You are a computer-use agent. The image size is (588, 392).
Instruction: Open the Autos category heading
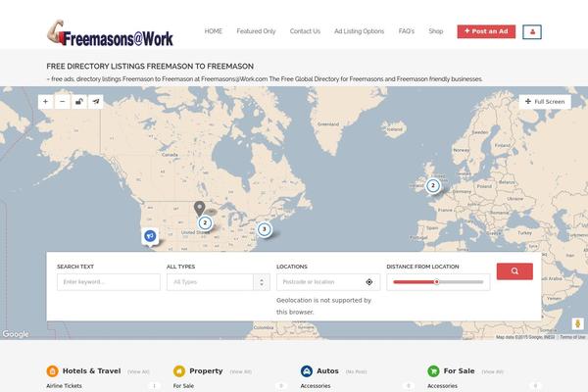[327, 371]
